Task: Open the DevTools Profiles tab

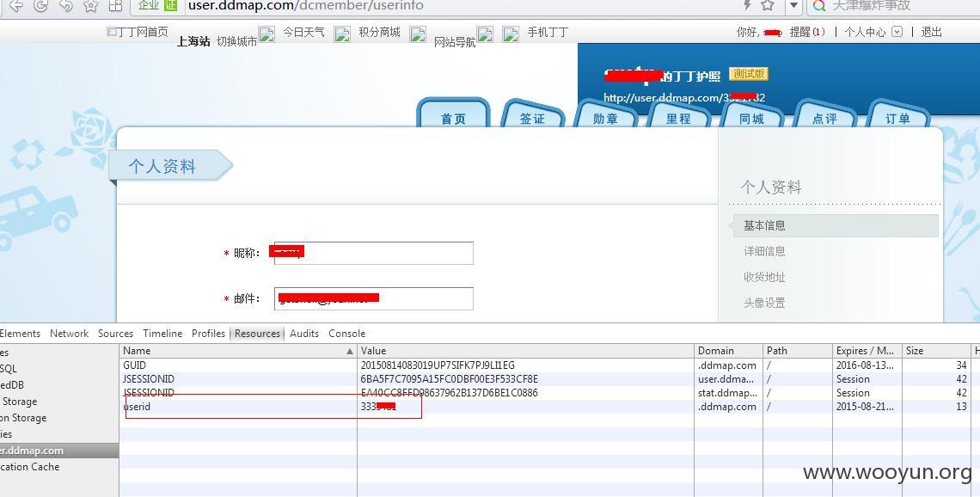Action: click(x=208, y=334)
